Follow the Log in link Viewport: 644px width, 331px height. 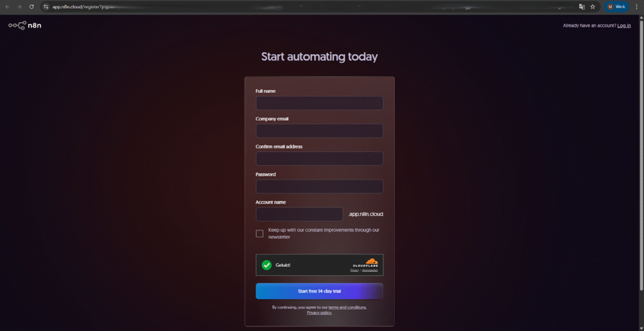(x=624, y=26)
